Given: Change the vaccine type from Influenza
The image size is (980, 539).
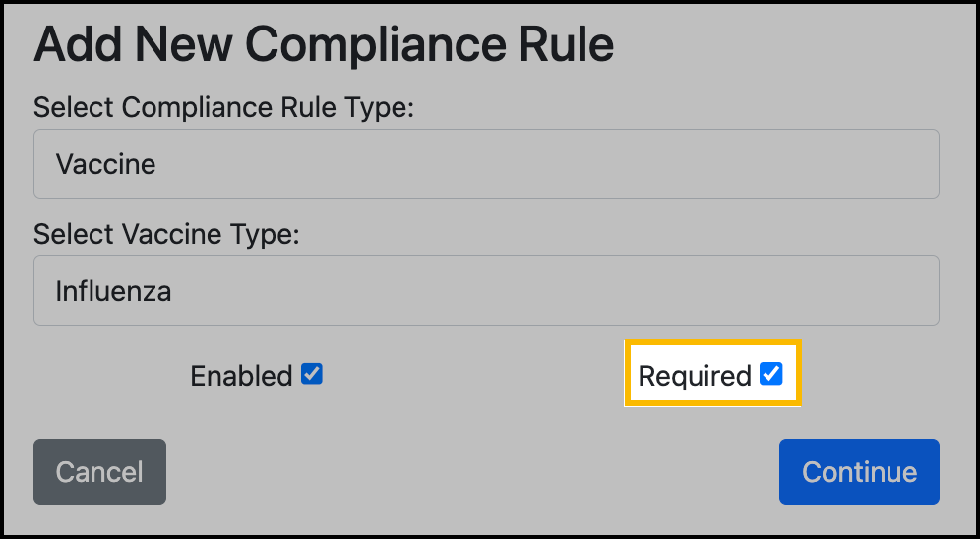Looking at the screenshot, I should (486, 291).
